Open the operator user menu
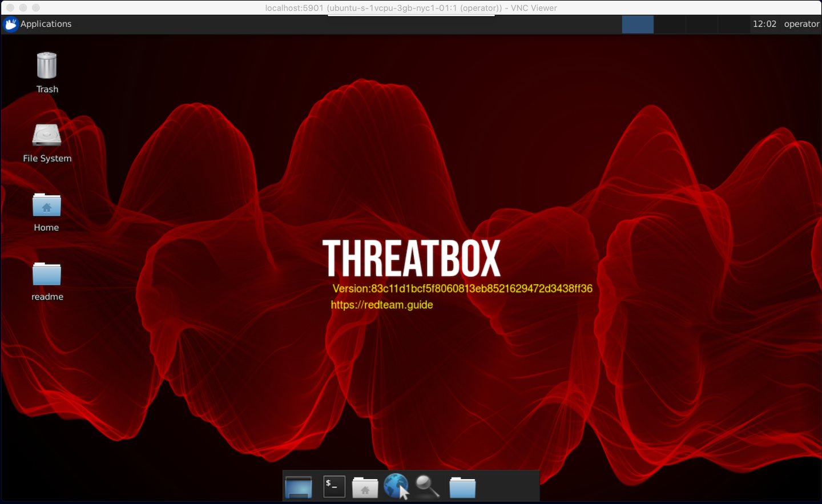Screen dimensions: 822x504 click(801, 24)
